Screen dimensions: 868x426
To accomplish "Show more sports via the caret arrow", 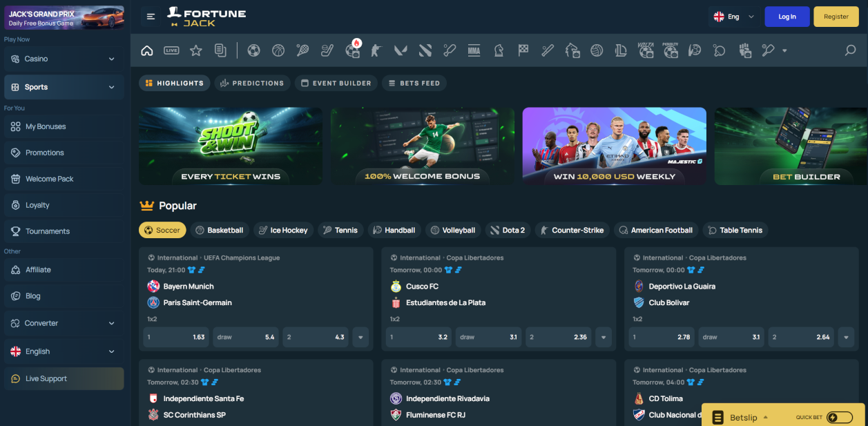I will pos(784,50).
